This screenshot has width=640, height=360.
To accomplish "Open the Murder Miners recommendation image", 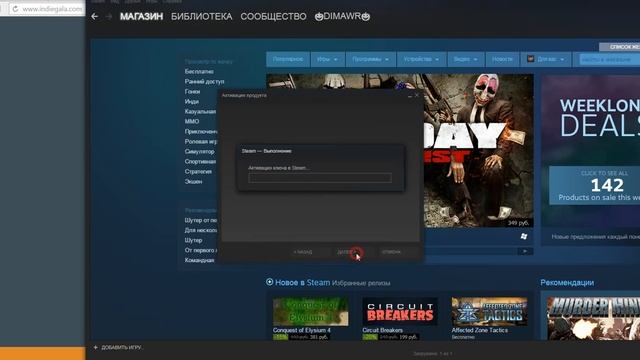I will tap(593, 318).
